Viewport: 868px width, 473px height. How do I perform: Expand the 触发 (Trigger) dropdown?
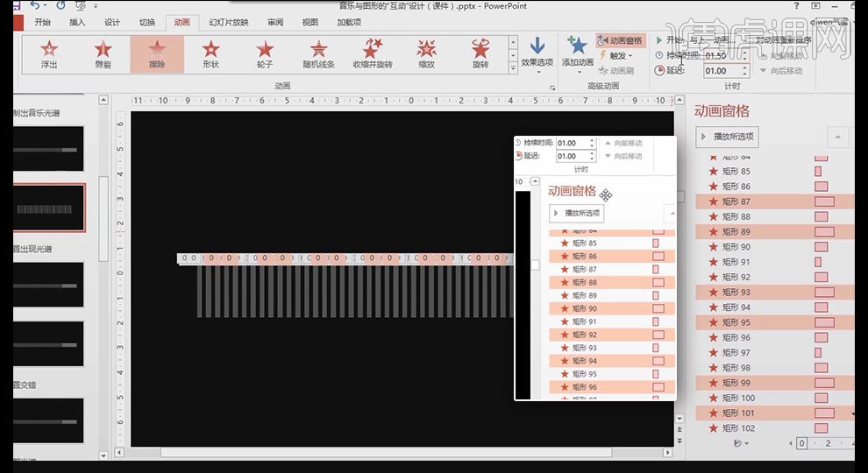(618, 56)
